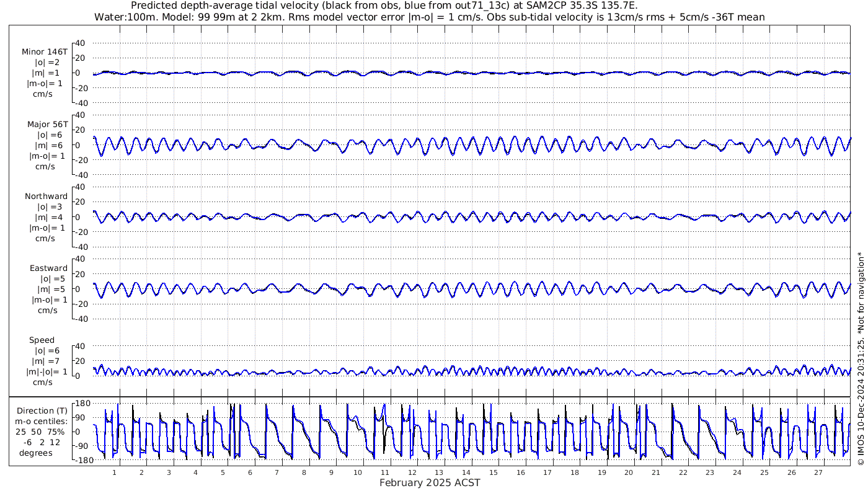Click the Minor 146T panel label
Image resolution: width=868 pixels, height=496 pixels.
pyautogui.click(x=44, y=52)
